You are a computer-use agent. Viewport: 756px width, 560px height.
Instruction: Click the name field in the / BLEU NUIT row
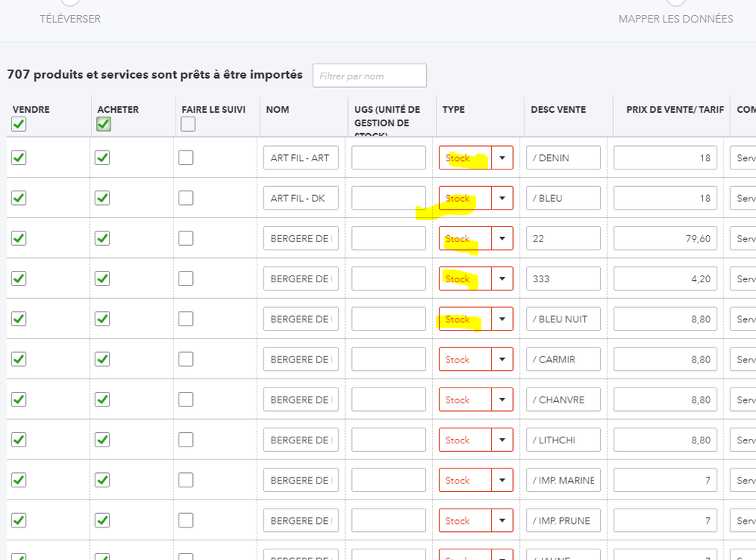[301, 319]
